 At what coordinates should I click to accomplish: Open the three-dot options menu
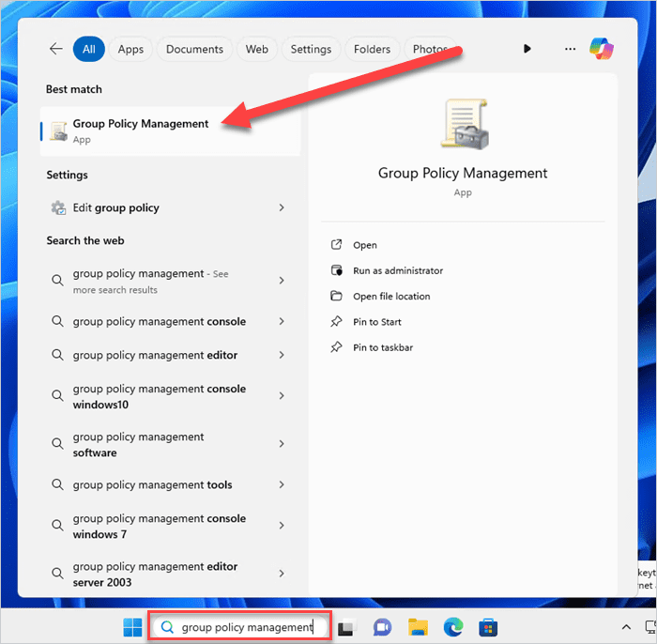(x=570, y=49)
